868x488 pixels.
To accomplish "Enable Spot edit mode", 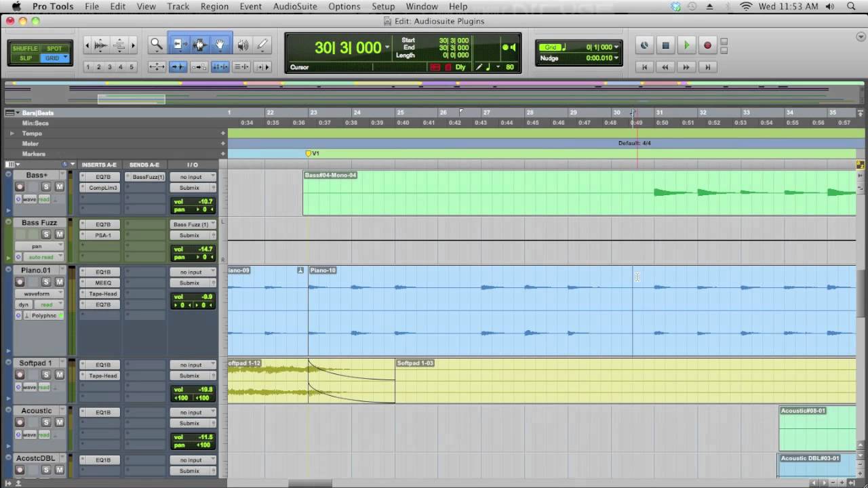I will [54, 49].
